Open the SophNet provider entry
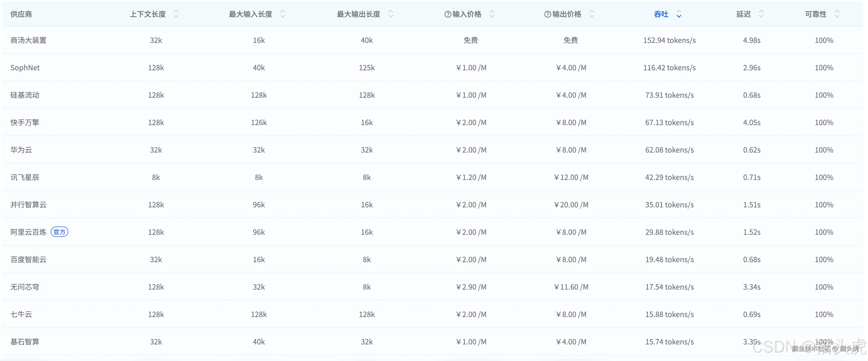This screenshot has height=361, width=868. pos(25,68)
